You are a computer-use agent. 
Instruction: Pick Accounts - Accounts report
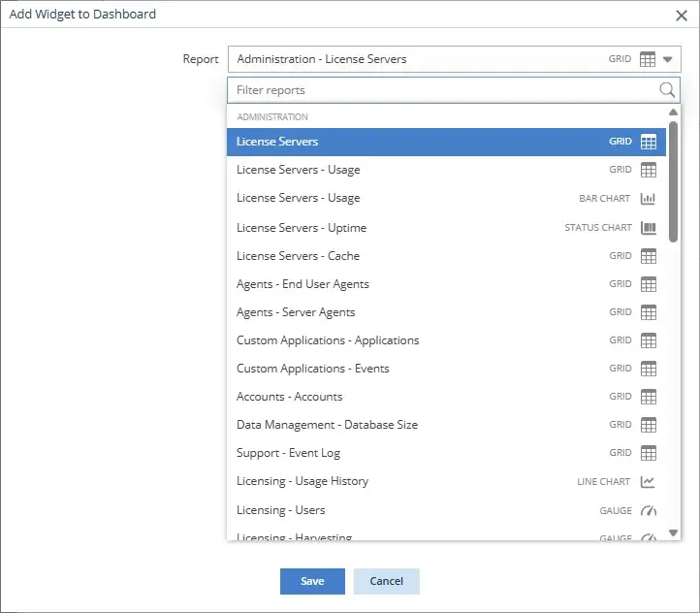(x=446, y=397)
